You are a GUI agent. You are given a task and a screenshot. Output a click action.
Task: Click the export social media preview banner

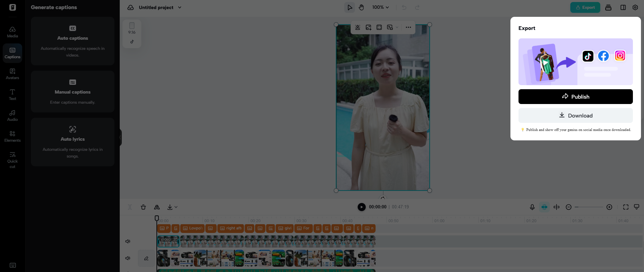576,62
